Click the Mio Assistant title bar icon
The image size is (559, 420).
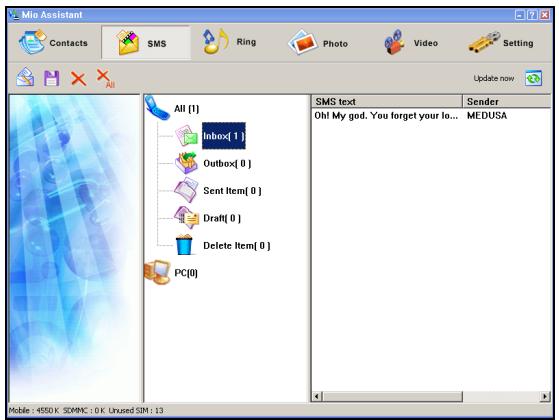pyautogui.click(x=14, y=15)
